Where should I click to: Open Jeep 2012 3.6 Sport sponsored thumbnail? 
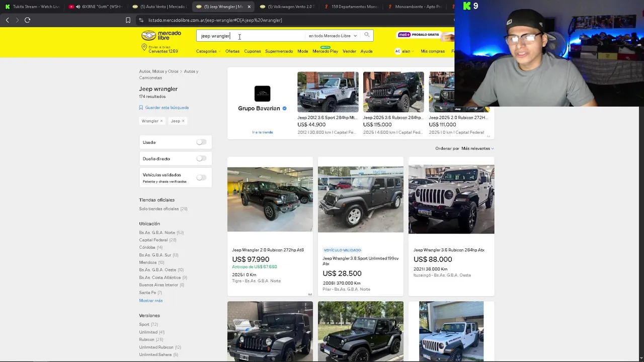(x=328, y=92)
